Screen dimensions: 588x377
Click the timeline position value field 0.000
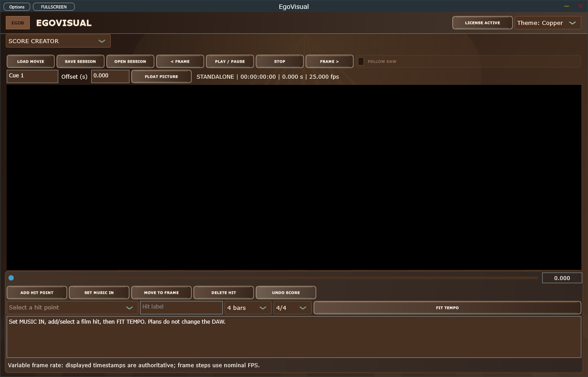(562, 278)
